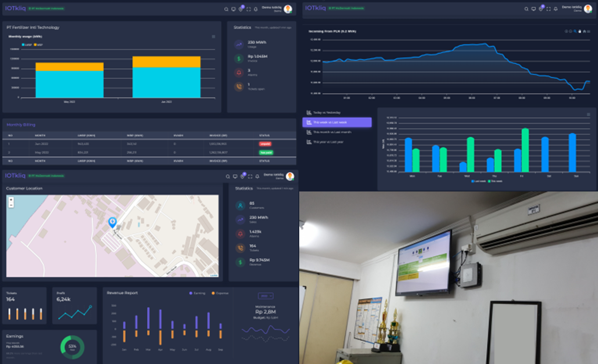Click the orange WBP legend color swatch
Image resolution: width=598 pixels, height=364 pixels.
pos(35,44)
